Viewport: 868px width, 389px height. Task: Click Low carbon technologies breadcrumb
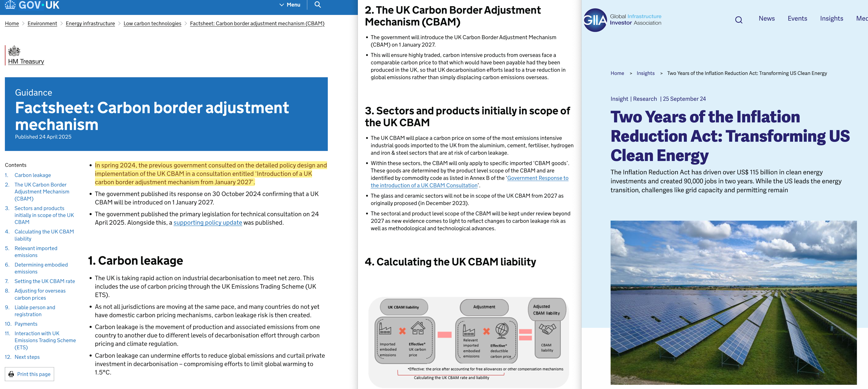click(x=152, y=24)
